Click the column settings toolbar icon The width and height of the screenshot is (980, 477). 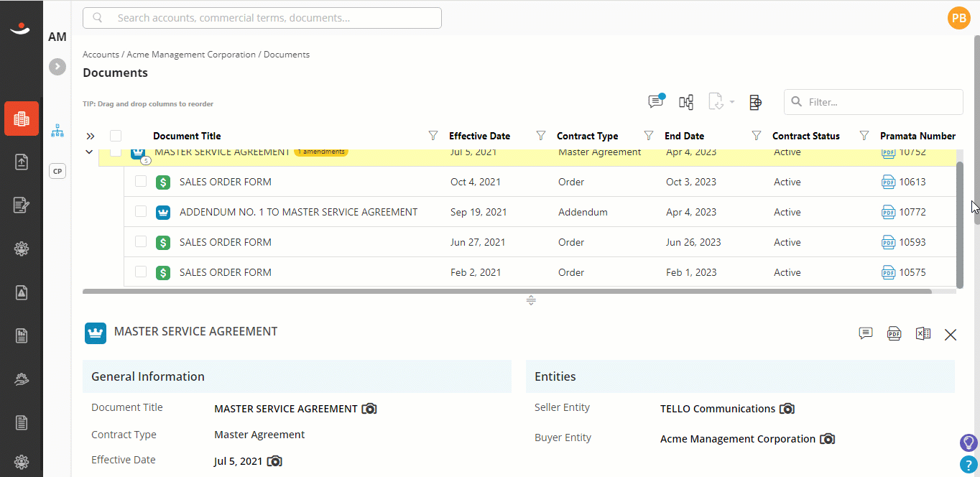pos(755,102)
